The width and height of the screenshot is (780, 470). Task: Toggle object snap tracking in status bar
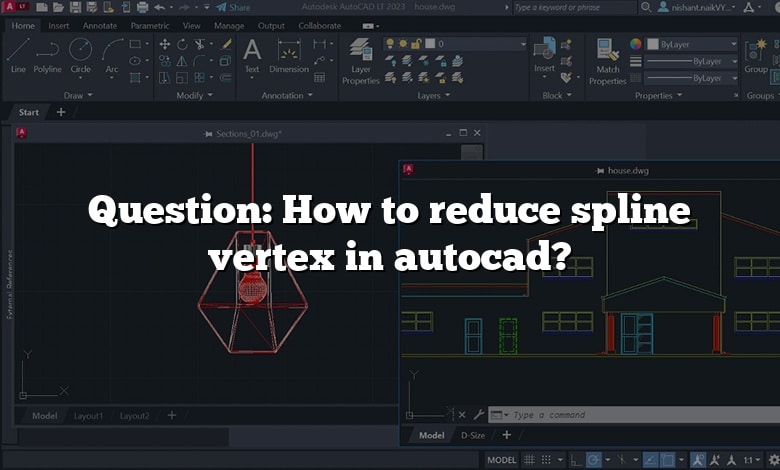click(650, 460)
